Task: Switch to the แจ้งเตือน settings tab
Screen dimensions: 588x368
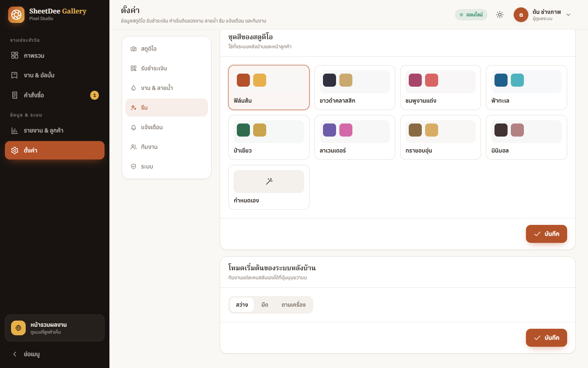Action: (x=167, y=127)
